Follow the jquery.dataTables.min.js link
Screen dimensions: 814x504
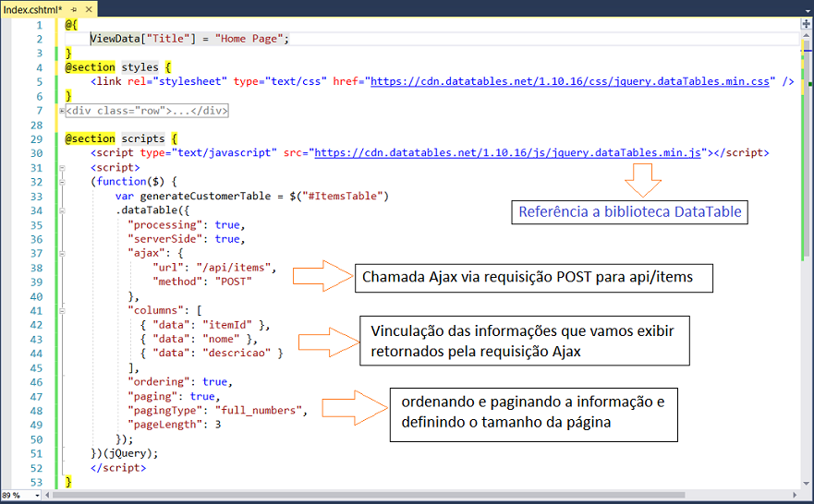click(x=507, y=152)
